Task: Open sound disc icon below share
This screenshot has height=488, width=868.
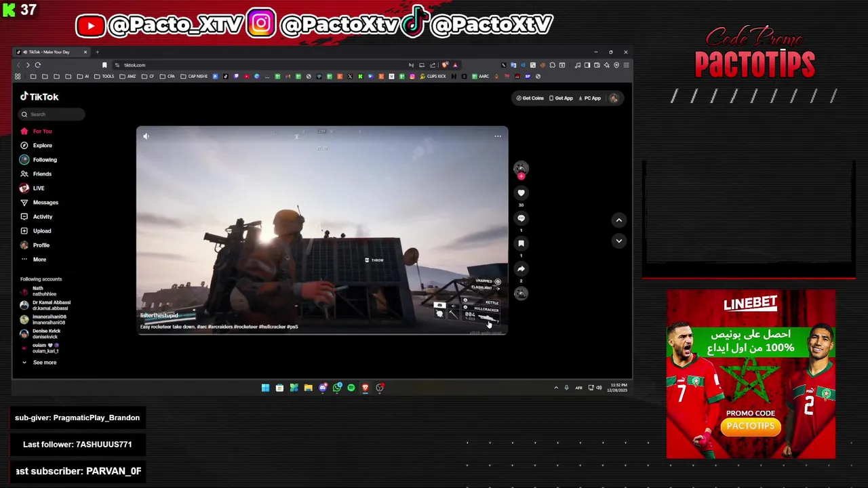Action: [521, 293]
